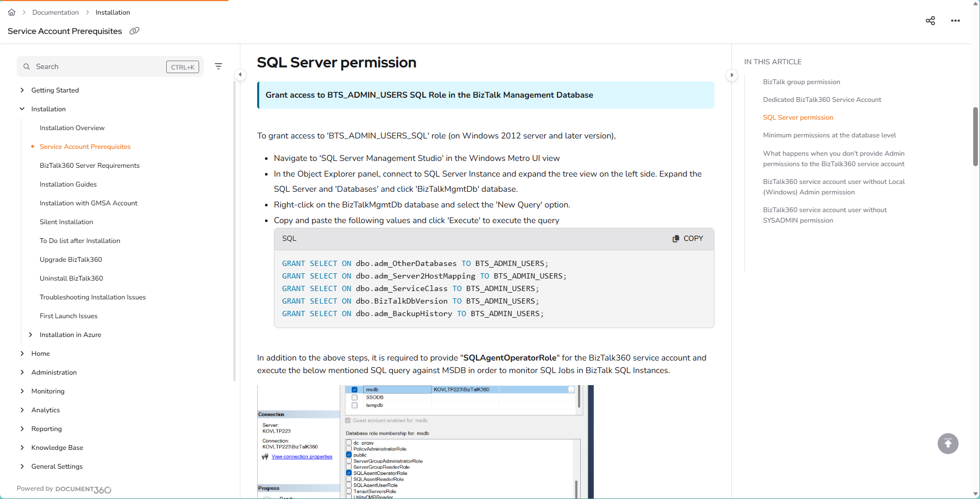Expand the Analytics section chevron
The image size is (980, 499).
(x=22, y=410)
